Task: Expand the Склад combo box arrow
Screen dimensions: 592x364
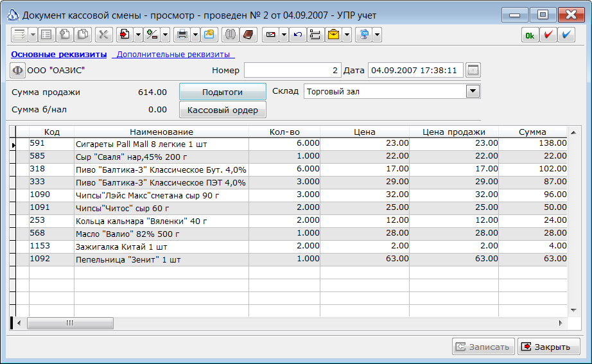Action: pyautogui.click(x=473, y=91)
